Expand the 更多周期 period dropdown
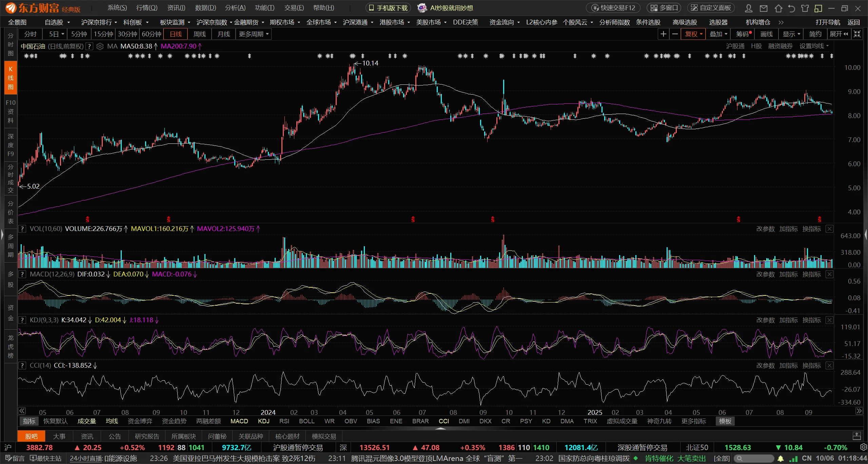Viewport: 868px width, 464px height. coord(254,34)
